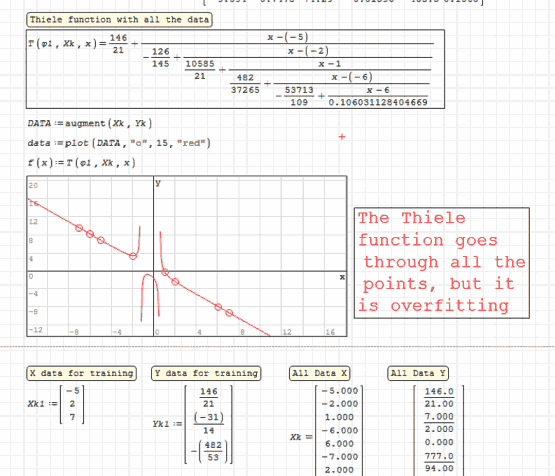
Task: Click the 7.000/2.000 entry in the All Data Y matrix
Action: pyautogui.click(x=439, y=423)
